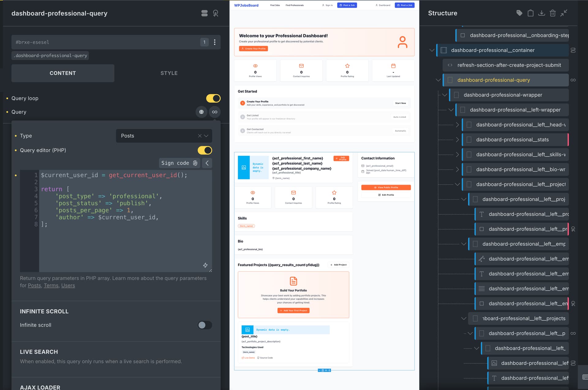Open the Type dropdown showing Posts
The image size is (588, 390).
click(x=164, y=136)
